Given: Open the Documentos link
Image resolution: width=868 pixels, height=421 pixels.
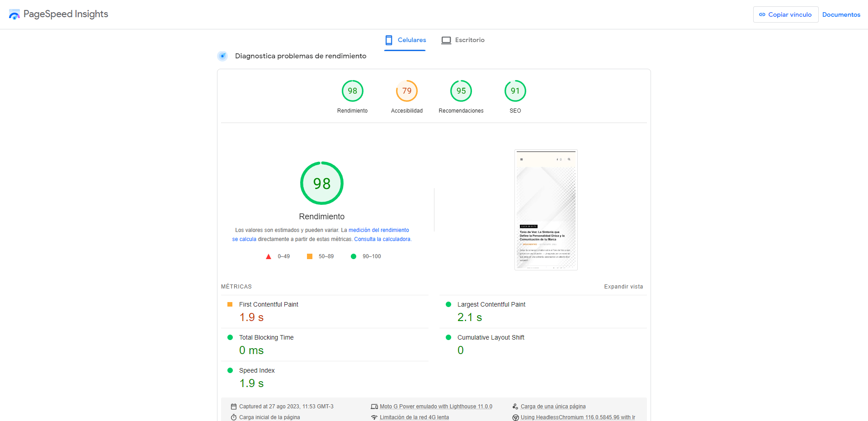Looking at the screenshot, I should coord(841,14).
